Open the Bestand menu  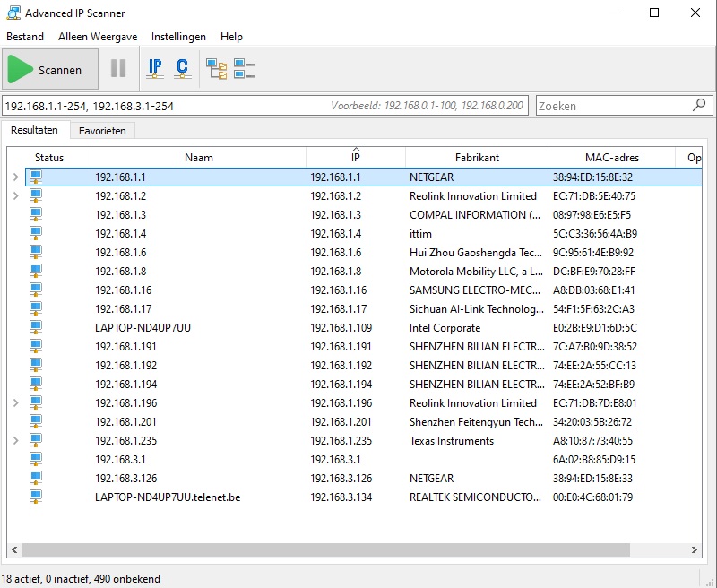(x=25, y=37)
